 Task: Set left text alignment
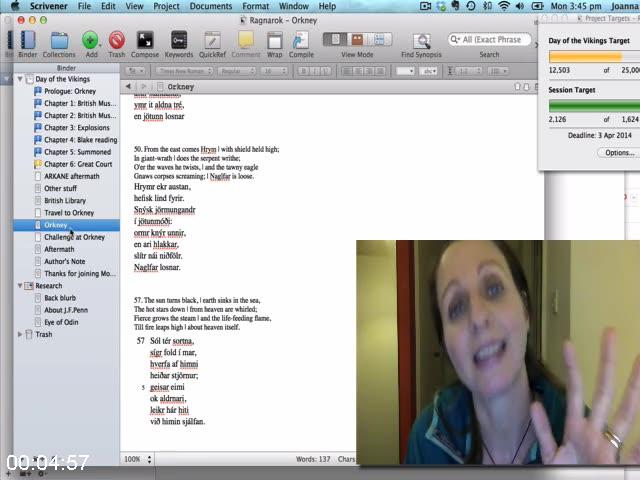pos(347,71)
